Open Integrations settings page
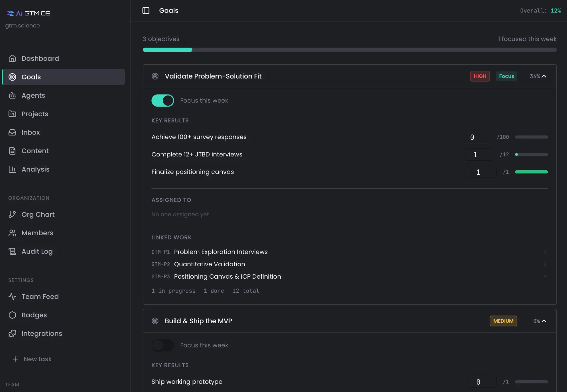The image size is (567, 392). (x=63, y=333)
